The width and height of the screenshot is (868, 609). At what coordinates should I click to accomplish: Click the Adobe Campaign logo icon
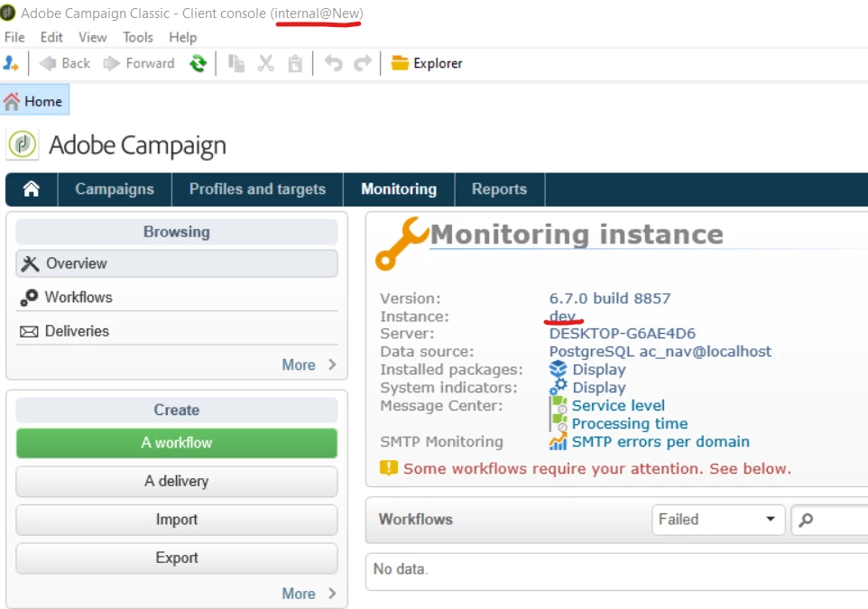tap(23, 144)
